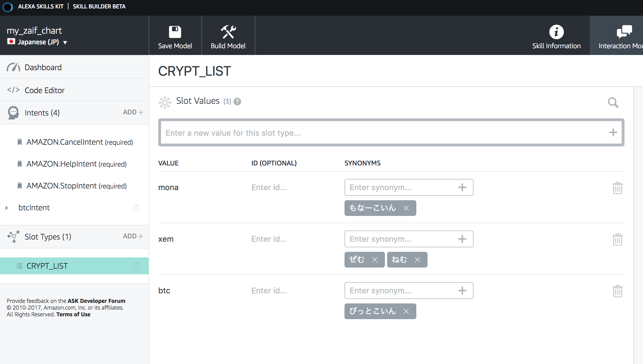The width and height of the screenshot is (643, 364).
Task: Click the ID field for mona
Action: click(269, 187)
